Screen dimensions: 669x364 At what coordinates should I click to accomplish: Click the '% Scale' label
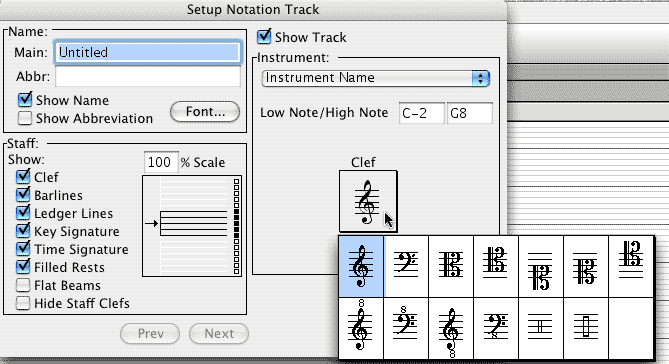[203, 162]
